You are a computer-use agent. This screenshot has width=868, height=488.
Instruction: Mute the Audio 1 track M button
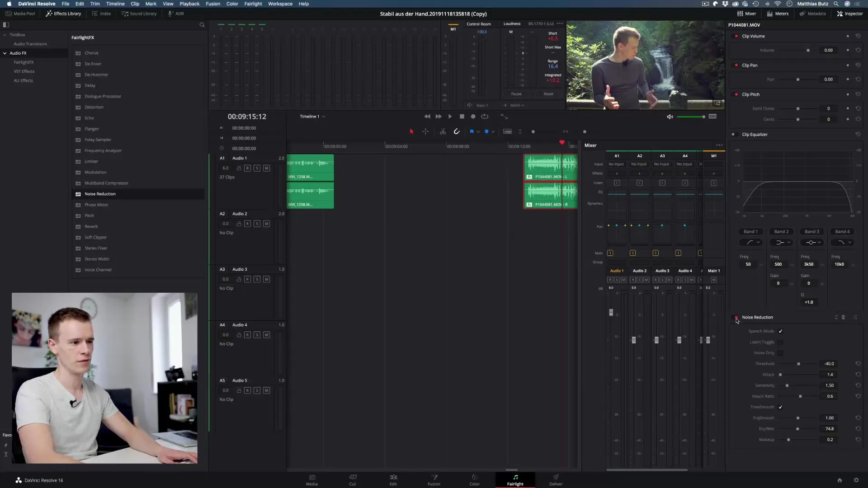click(x=266, y=168)
